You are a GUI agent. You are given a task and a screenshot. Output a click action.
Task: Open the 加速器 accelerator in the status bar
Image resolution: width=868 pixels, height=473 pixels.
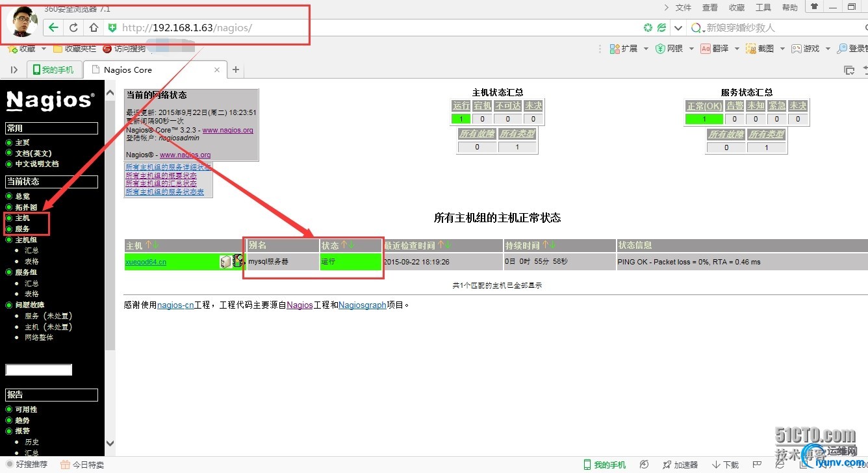click(x=680, y=465)
